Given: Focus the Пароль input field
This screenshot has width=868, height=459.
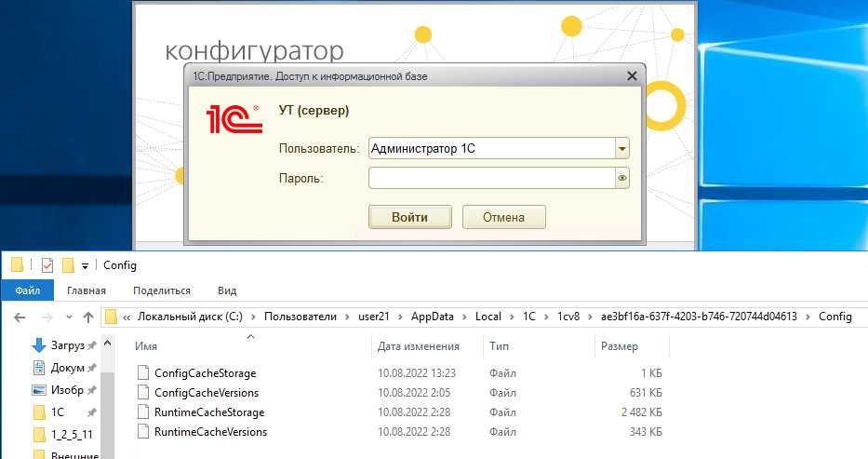Looking at the screenshot, I should click(492, 178).
